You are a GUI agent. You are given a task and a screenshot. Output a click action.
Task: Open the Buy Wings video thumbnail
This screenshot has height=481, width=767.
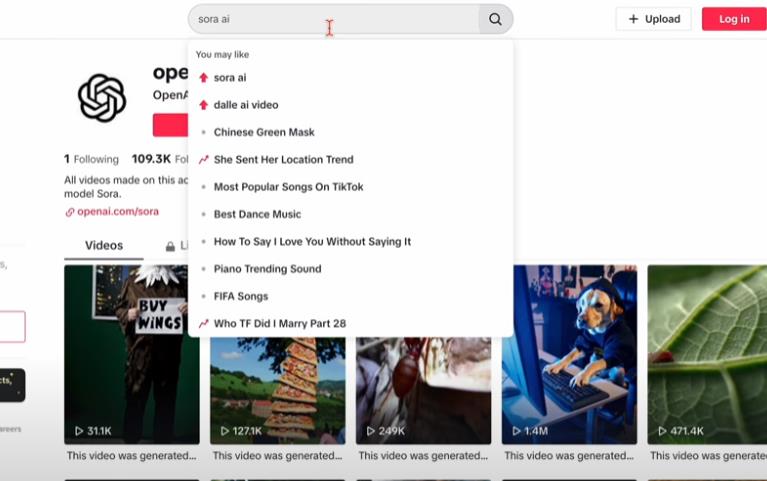pyautogui.click(x=132, y=354)
